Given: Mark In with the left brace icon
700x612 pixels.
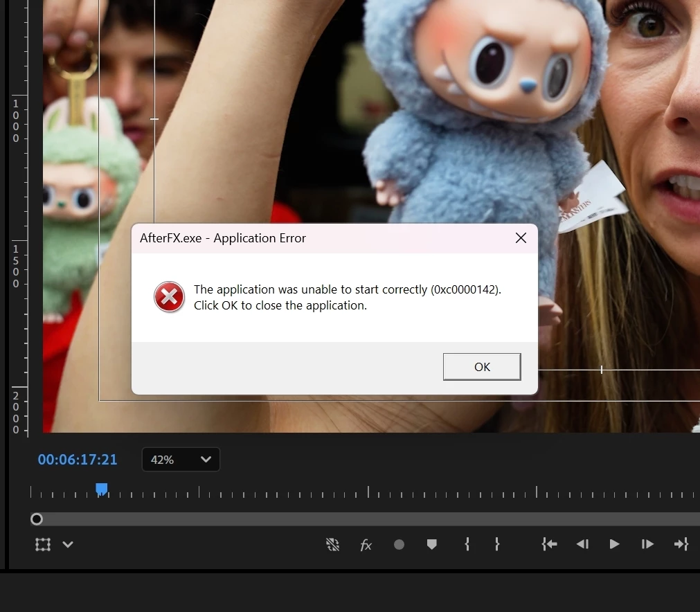Looking at the screenshot, I should (467, 544).
